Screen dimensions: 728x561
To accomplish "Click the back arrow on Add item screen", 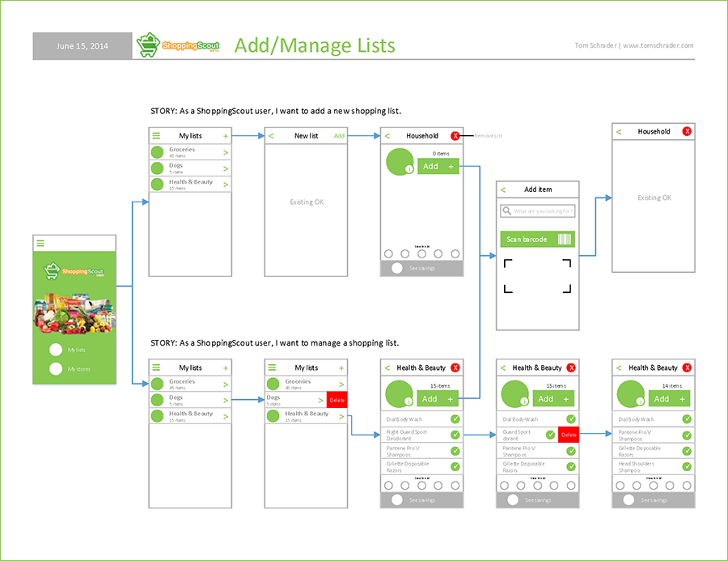I will [x=503, y=189].
